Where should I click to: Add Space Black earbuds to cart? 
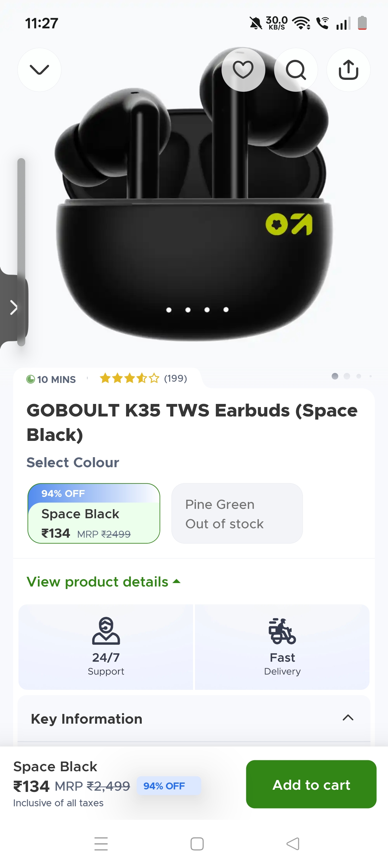tap(311, 784)
